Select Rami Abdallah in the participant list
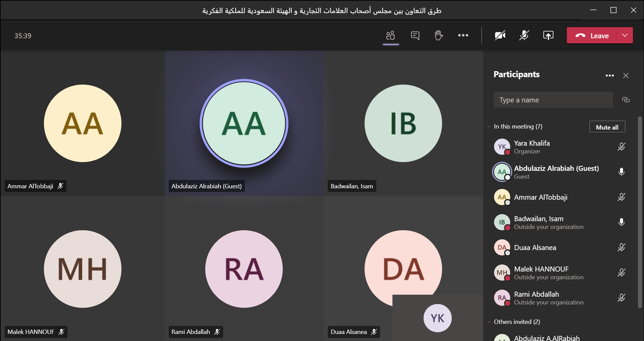The height and width of the screenshot is (341, 644). pyautogui.click(x=560, y=298)
